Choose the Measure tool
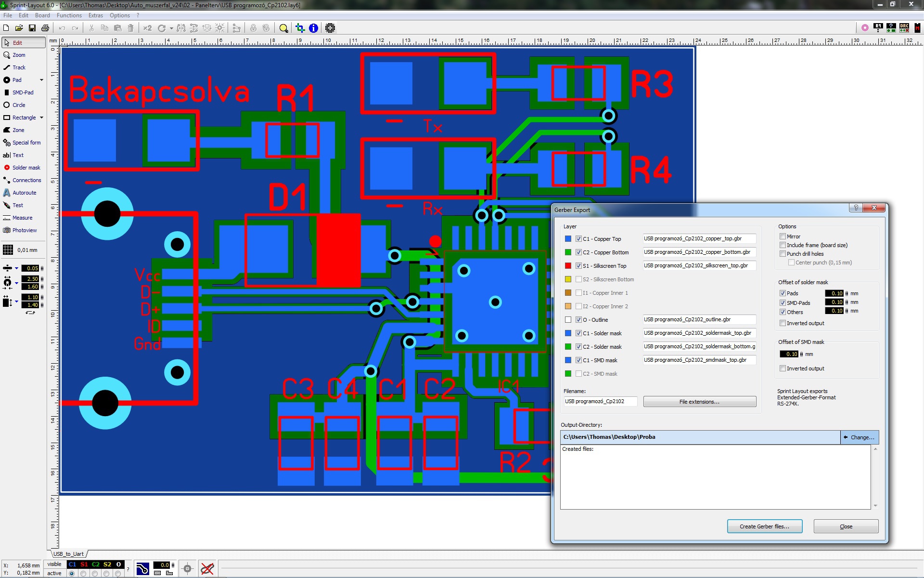The image size is (924, 578). [x=22, y=218]
